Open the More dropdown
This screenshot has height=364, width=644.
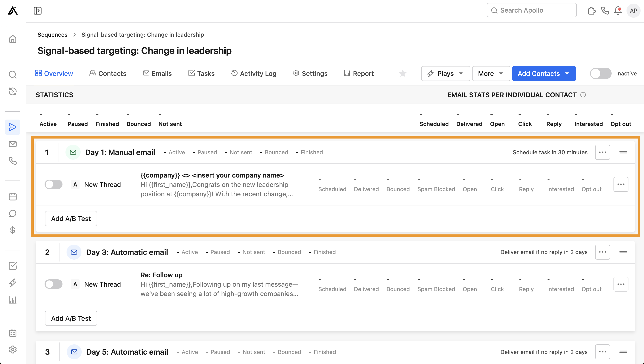coord(490,73)
